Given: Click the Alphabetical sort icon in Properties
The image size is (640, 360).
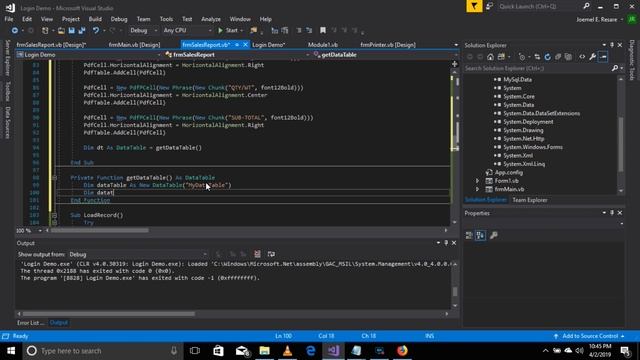Looking at the screenshot, I should [480, 236].
